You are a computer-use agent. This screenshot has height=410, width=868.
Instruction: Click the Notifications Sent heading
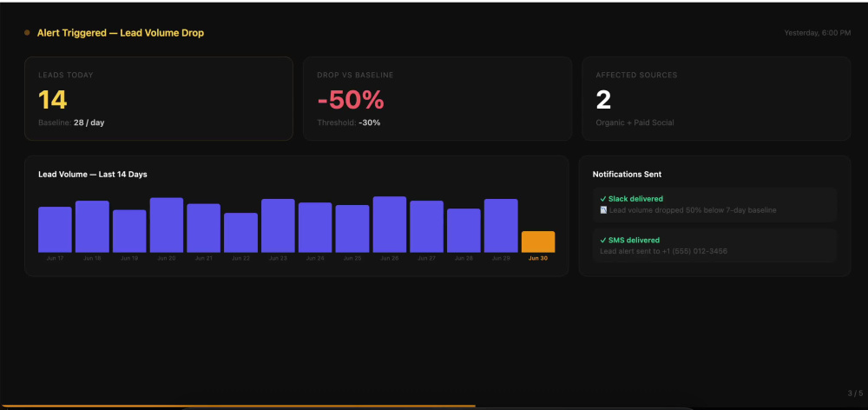coord(628,175)
